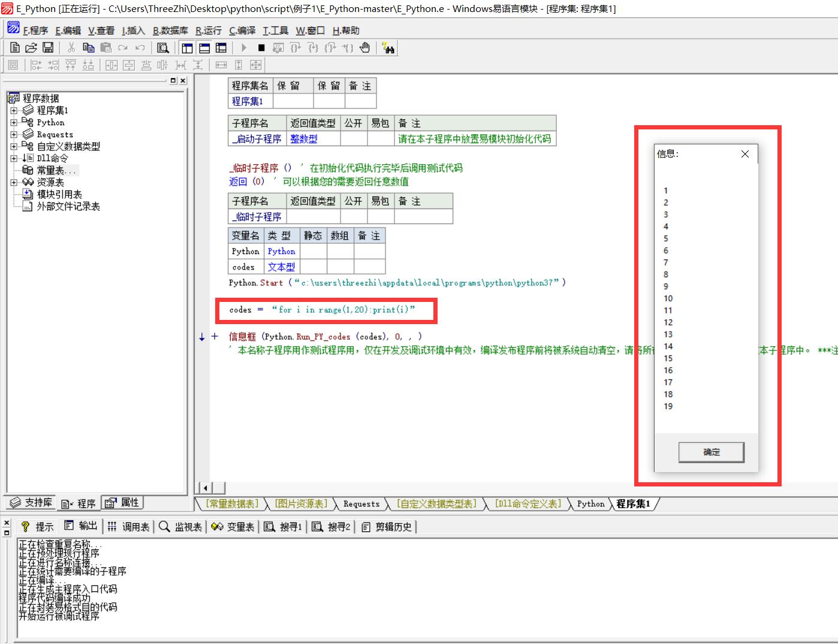
Task: Click the binoculars find icon
Action: [388, 48]
